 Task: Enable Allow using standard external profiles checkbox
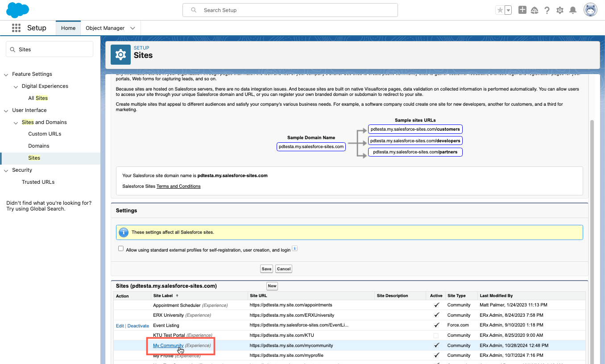point(121,249)
